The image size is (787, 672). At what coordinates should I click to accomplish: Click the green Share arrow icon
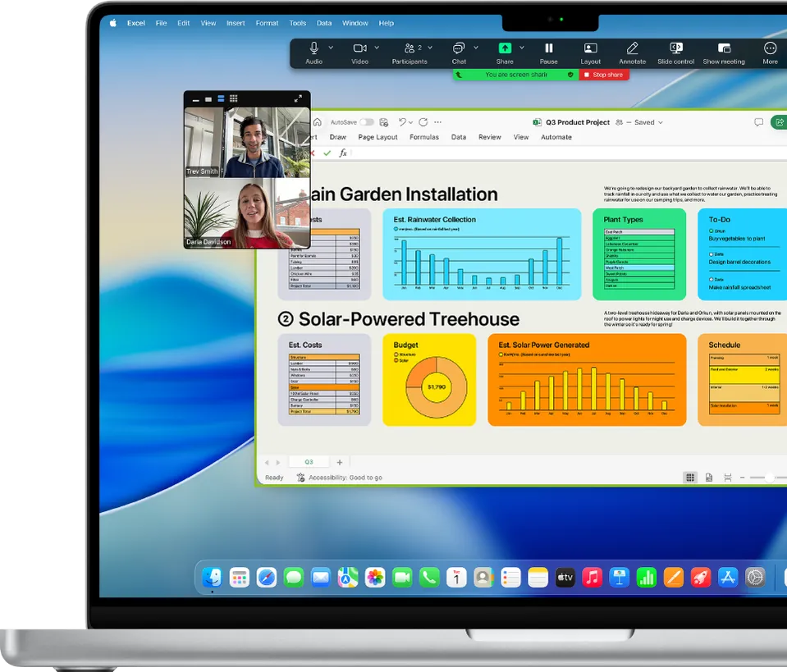click(505, 48)
